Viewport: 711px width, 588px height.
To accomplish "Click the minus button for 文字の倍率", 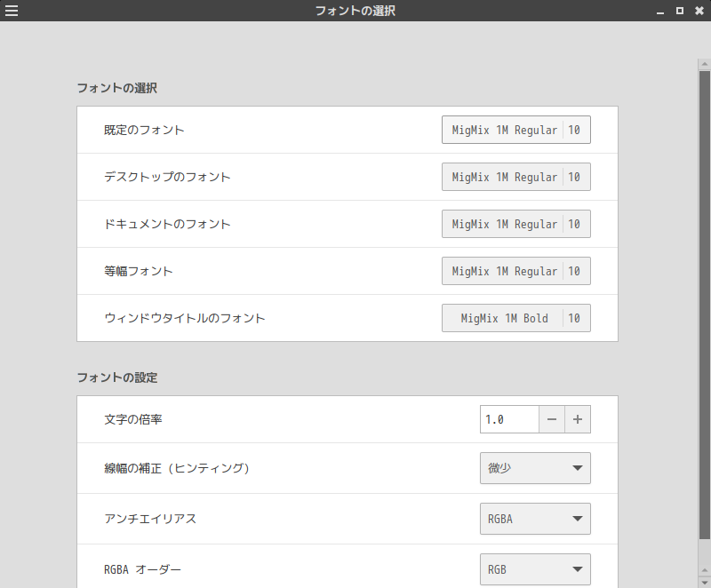I will tap(551, 419).
